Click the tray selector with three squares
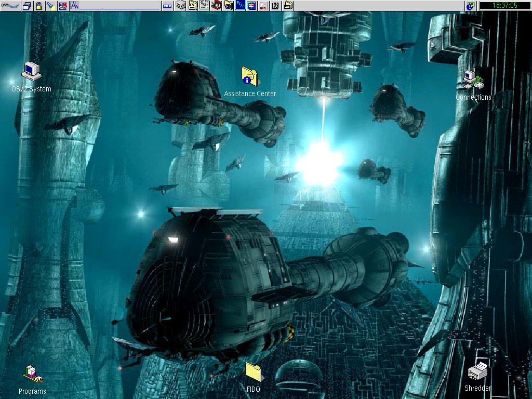532x399 pixels. [167, 5]
